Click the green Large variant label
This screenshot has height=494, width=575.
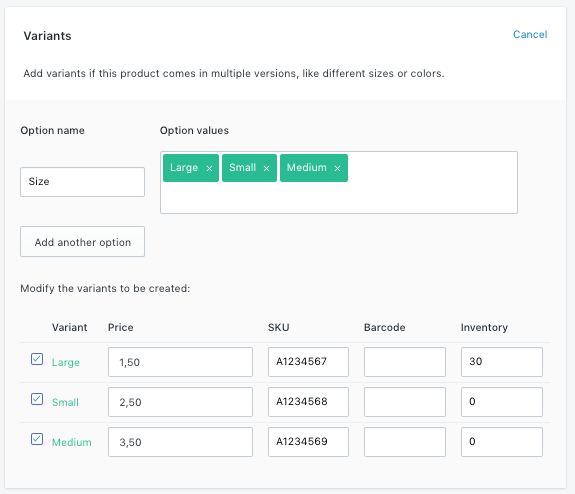[66, 362]
